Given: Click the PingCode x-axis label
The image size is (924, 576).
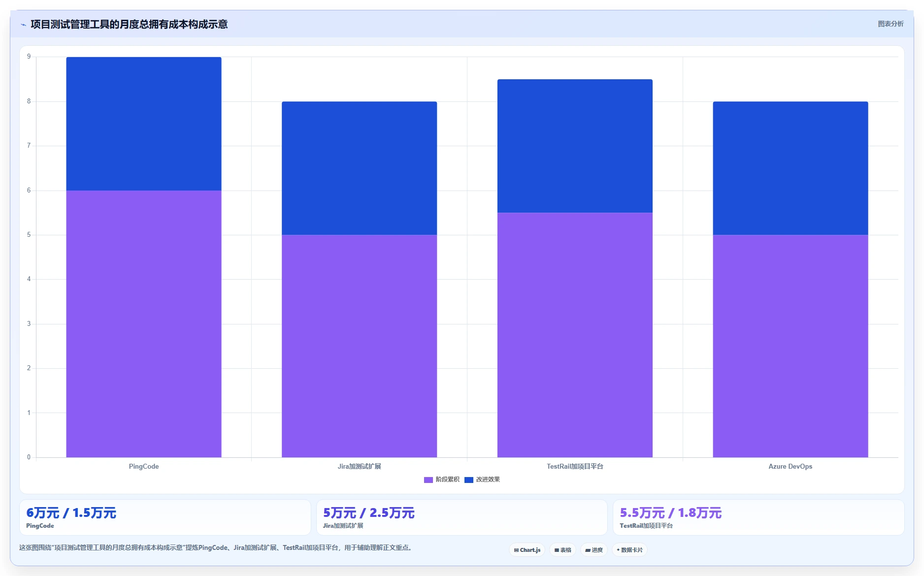Looking at the screenshot, I should [x=144, y=466].
